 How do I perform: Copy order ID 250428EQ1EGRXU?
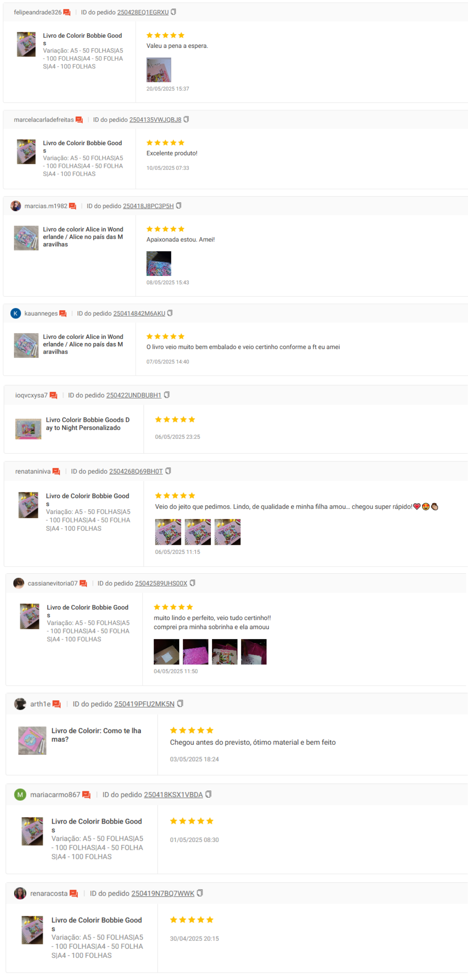(x=173, y=12)
